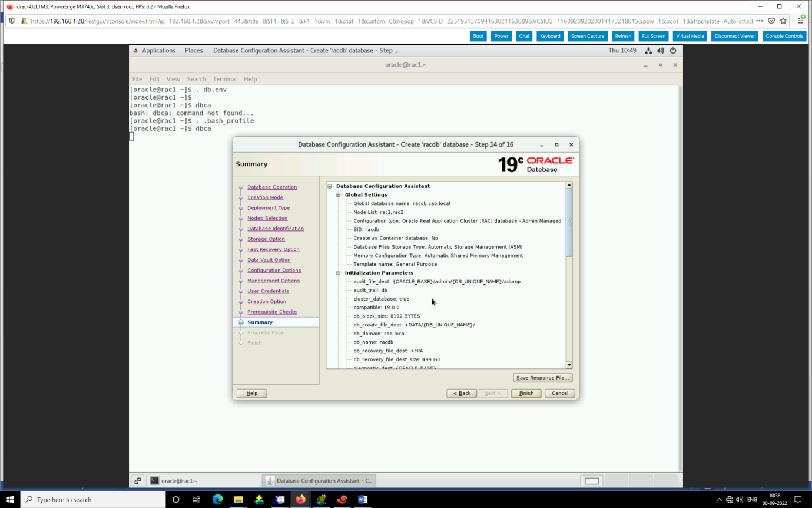Click the Windows tray volume icon
Screen dimensions: 812x508
point(740,500)
